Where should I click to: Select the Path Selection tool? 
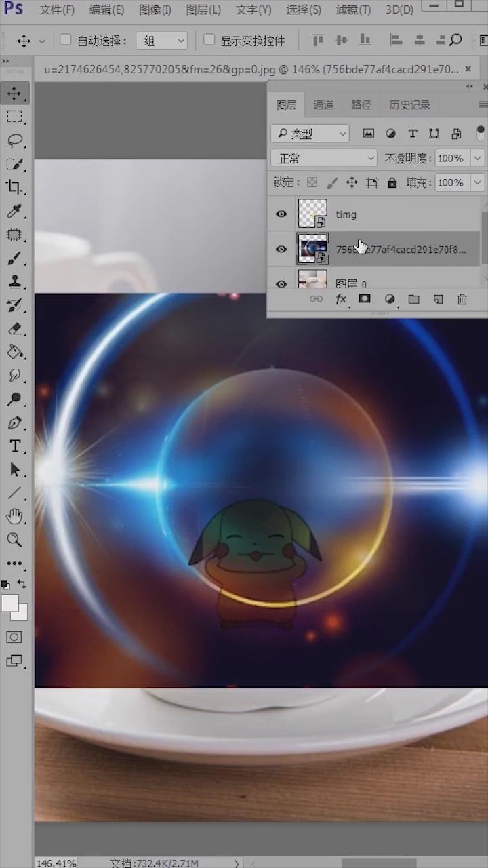[14, 470]
